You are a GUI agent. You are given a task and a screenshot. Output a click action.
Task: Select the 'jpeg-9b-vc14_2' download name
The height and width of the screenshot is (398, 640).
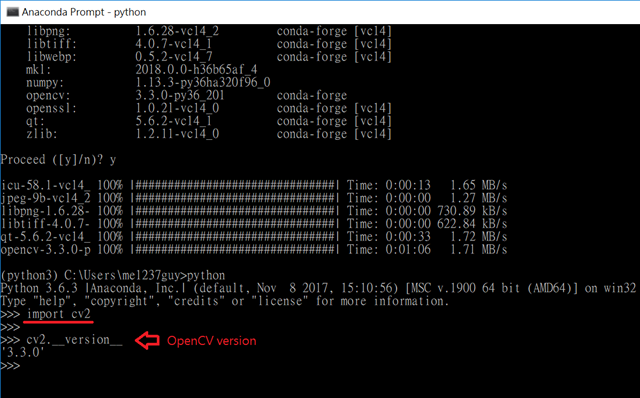[45, 198]
